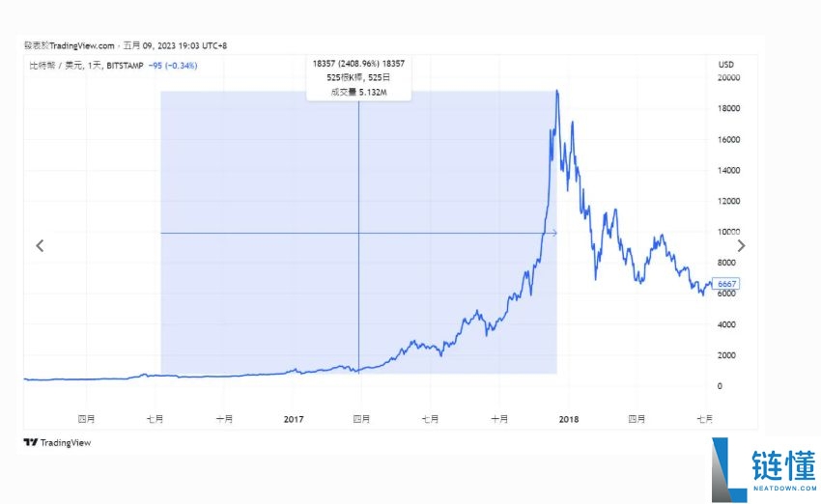Select the 2018 marker on the time axis

point(568,419)
